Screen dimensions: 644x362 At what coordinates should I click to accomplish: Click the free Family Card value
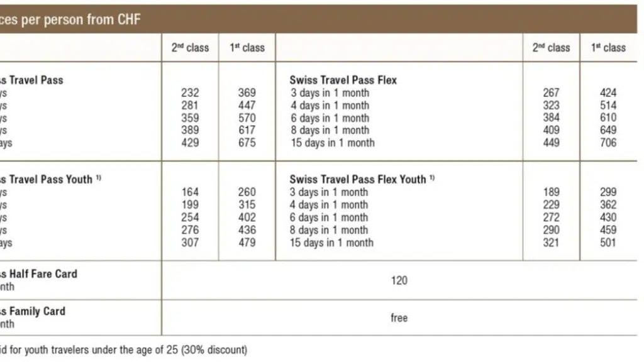[x=399, y=318]
